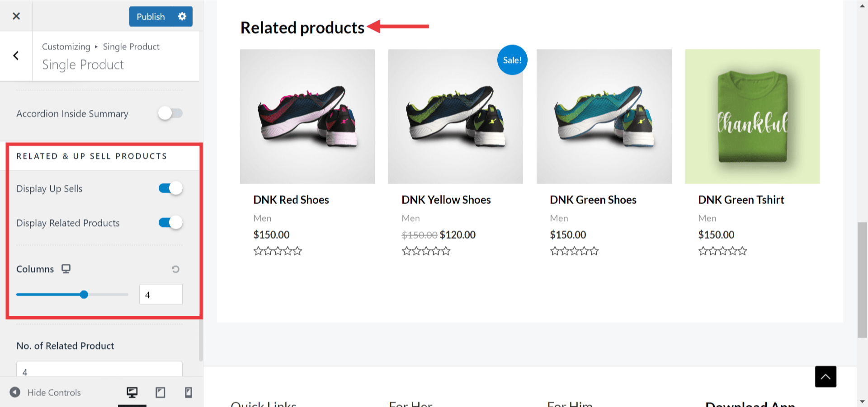This screenshot has width=868, height=407.
Task: Collapse controls using the Hide Controls arrow
Action: [x=16, y=392]
